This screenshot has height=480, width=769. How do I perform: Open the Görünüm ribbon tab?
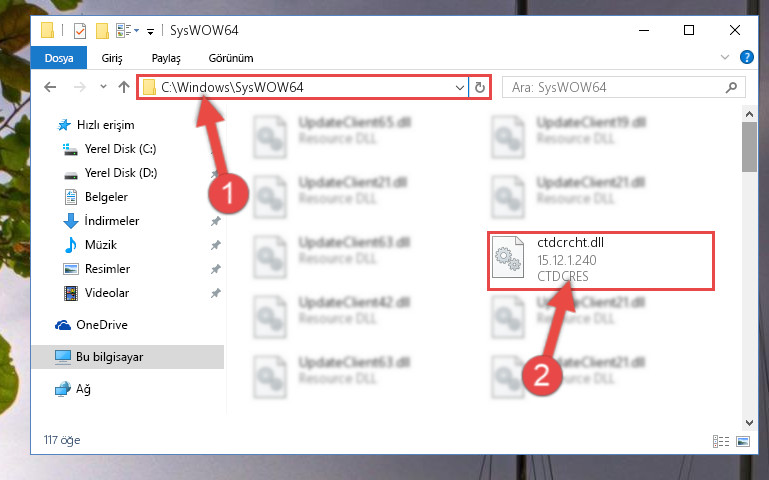point(231,58)
